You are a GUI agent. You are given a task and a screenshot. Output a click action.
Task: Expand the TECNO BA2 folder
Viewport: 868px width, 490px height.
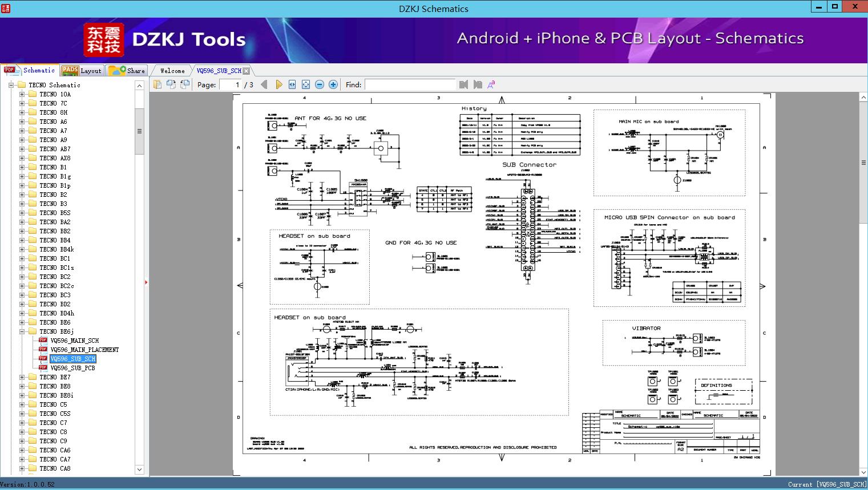pos(22,222)
